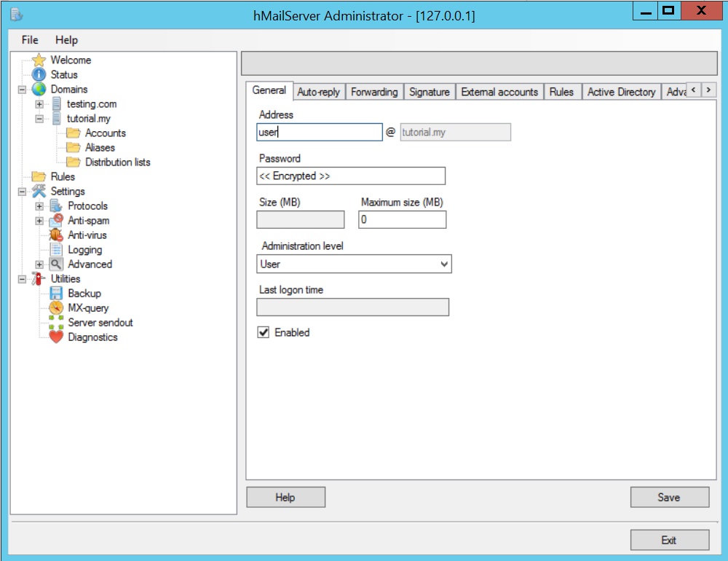Select the MX-query tree label
The image size is (728, 561).
[88, 307]
